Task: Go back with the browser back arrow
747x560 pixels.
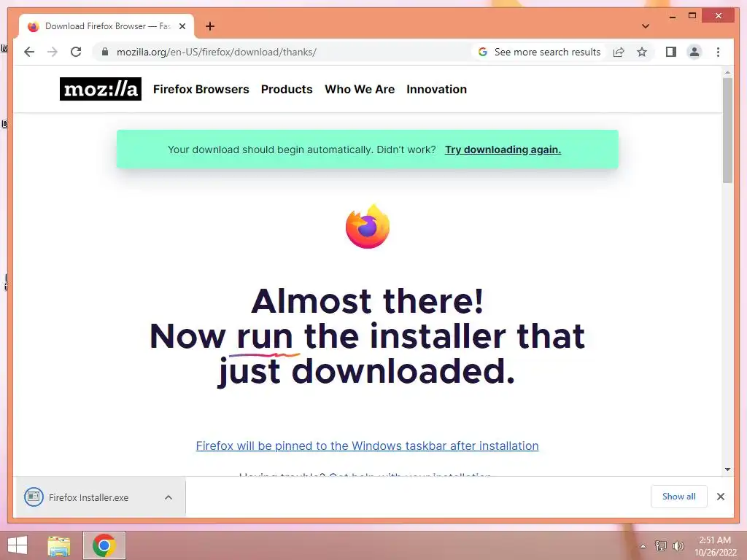Action: click(x=29, y=52)
